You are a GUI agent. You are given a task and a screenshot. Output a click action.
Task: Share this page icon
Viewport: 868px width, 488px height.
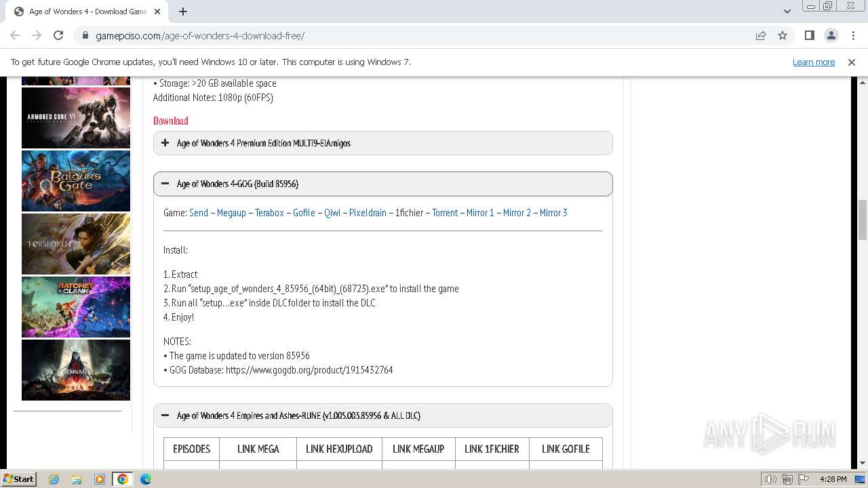pos(761,36)
